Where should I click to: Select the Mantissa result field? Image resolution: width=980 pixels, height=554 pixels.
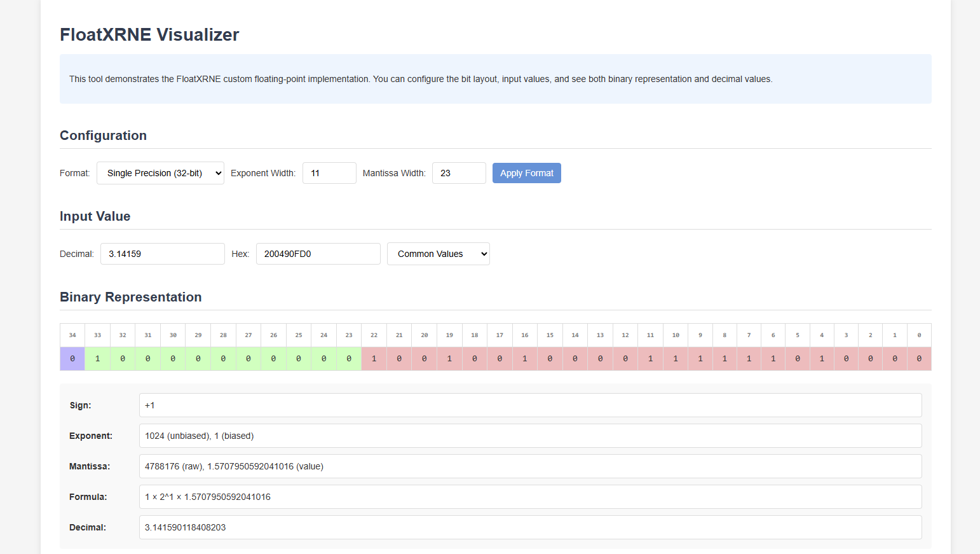tap(530, 466)
